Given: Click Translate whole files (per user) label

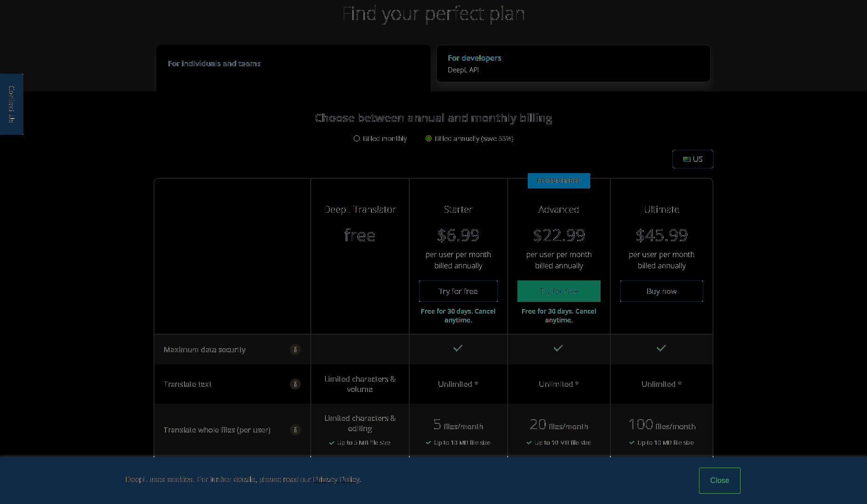Looking at the screenshot, I should [217, 430].
